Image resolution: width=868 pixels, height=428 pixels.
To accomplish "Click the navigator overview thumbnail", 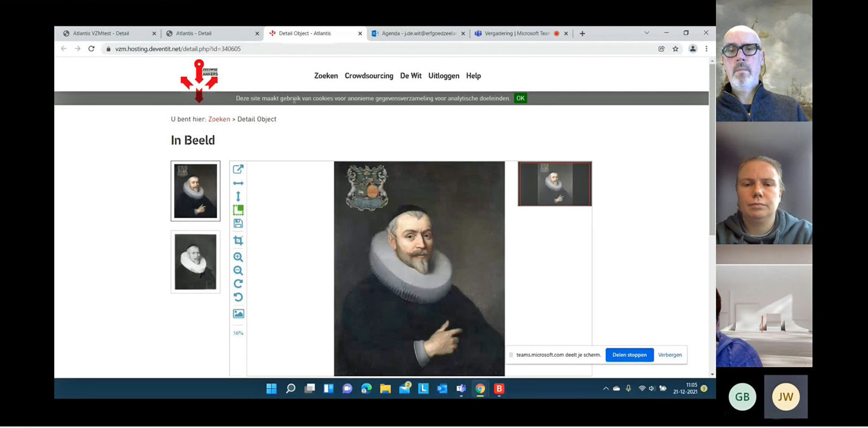I will 555,184.
